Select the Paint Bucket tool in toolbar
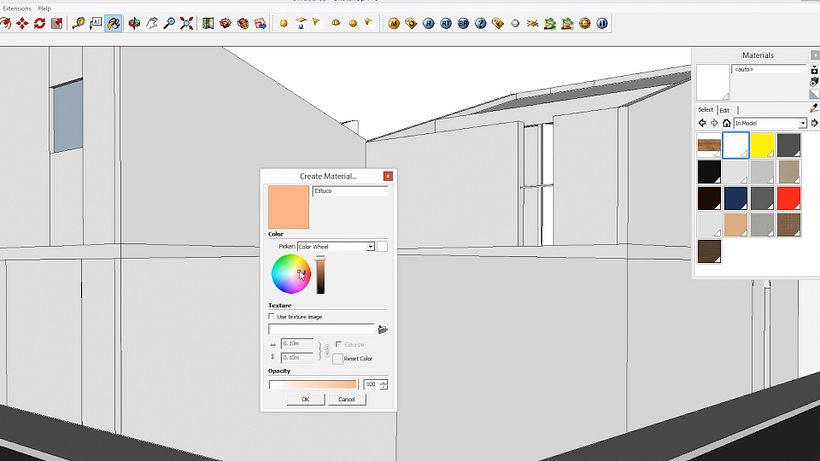Viewport: 820px width, 461px height. click(114, 23)
